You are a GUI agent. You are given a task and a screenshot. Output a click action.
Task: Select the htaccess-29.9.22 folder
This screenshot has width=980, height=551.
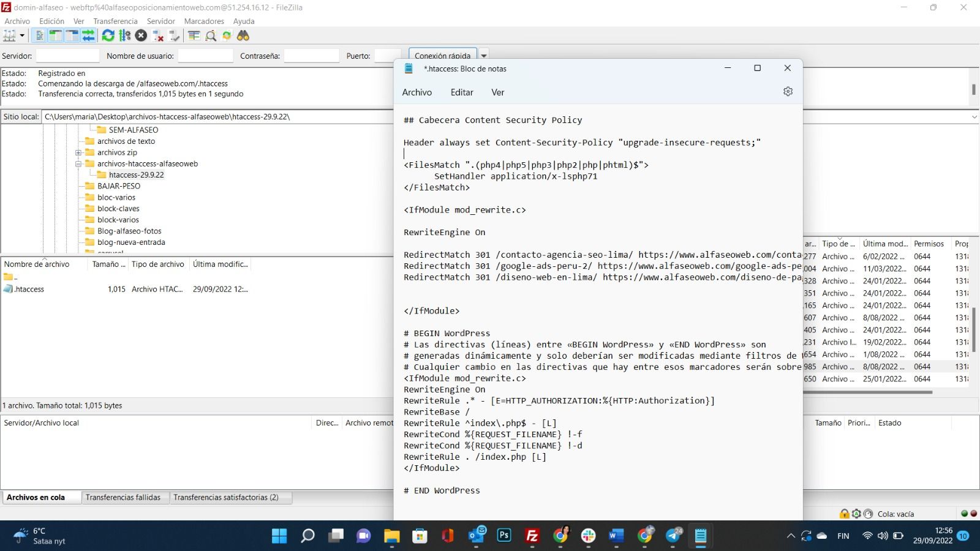click(136, 174)
